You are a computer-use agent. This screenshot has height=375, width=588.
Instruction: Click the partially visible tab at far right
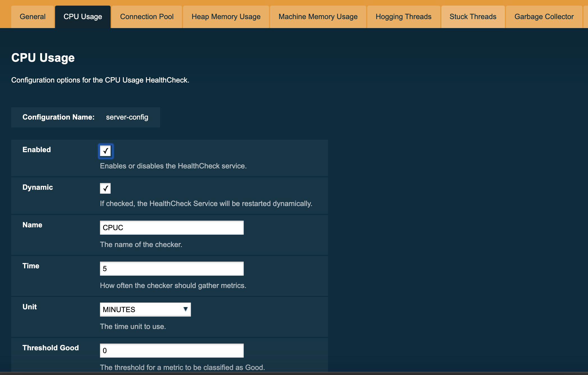point(586,17)
